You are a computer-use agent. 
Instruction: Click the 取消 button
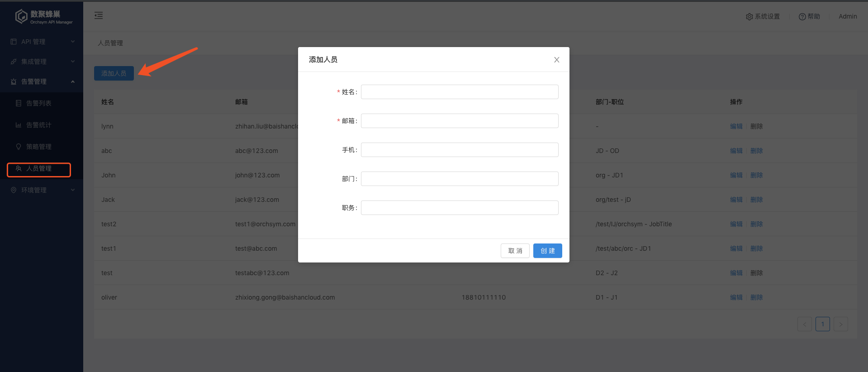tap(515, 251)
